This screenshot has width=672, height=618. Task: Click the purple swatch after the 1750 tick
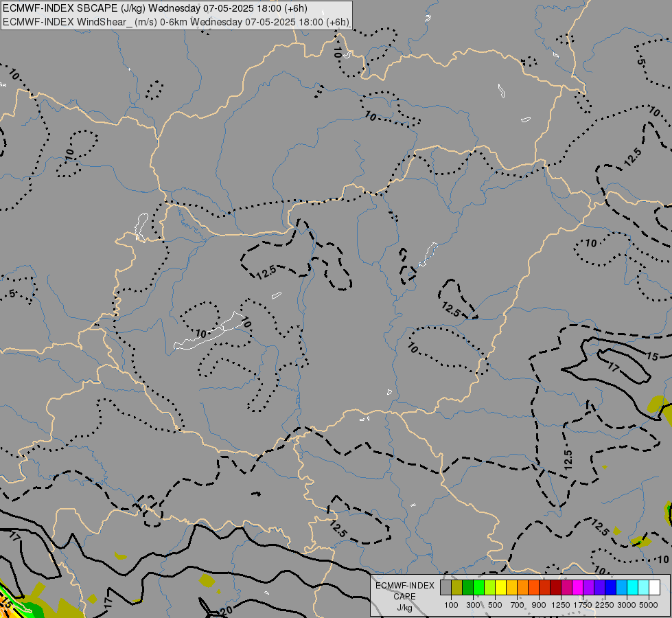(x=589, y=588)
